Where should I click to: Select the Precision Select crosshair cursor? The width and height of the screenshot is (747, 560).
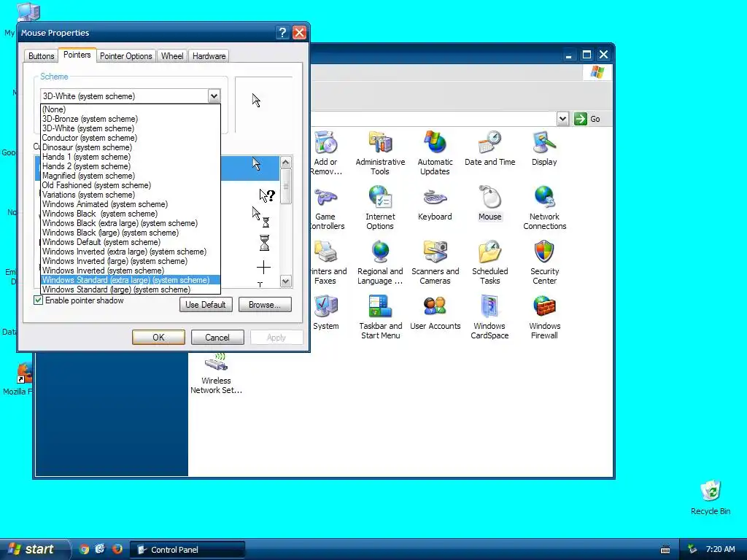coord(263,267)
